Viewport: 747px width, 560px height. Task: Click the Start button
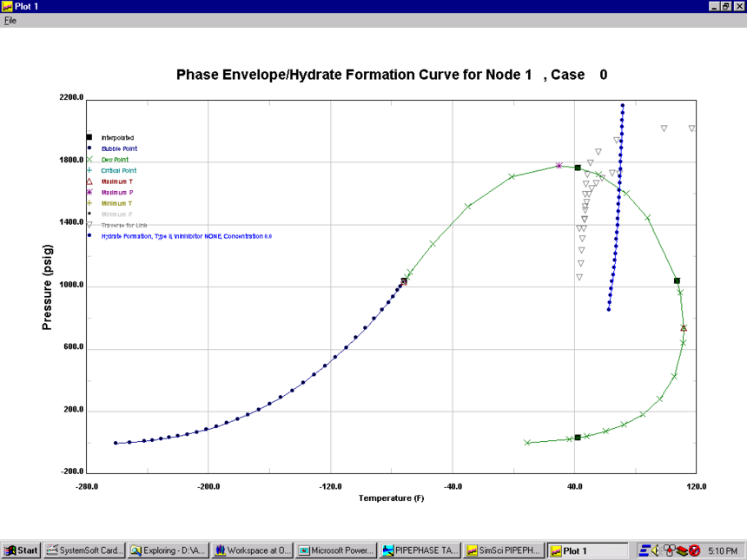[22, 550]
